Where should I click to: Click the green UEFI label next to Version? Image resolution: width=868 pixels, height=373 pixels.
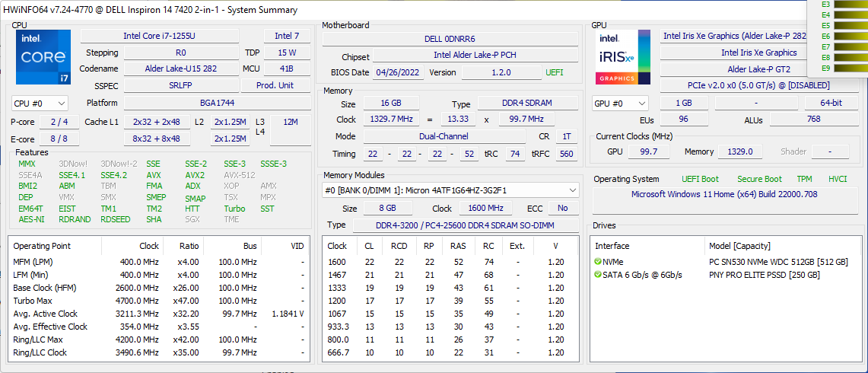point(555,72)
